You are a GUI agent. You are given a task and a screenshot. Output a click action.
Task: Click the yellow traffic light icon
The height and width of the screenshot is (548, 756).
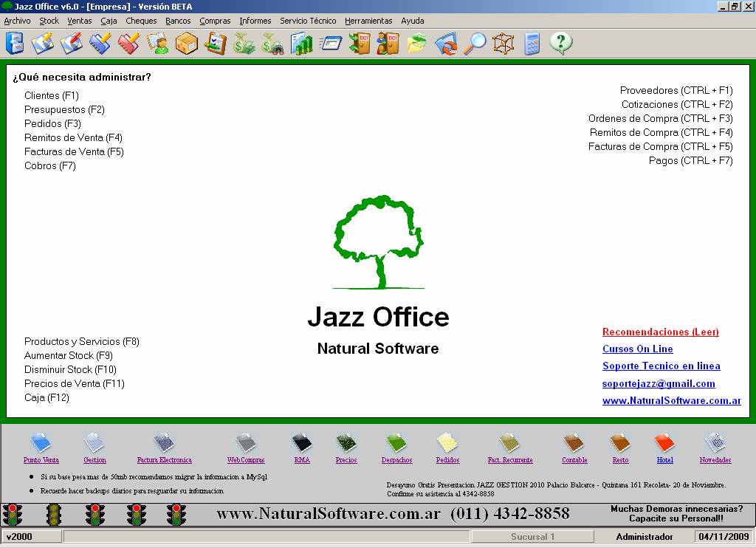coord(53,514)
